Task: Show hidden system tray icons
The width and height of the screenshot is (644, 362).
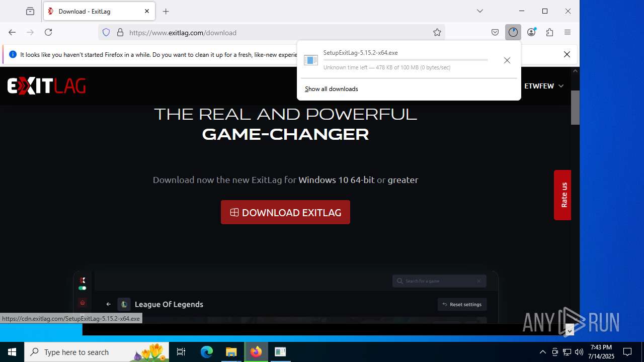Action: pyautogui.click(x=542, y=352)
